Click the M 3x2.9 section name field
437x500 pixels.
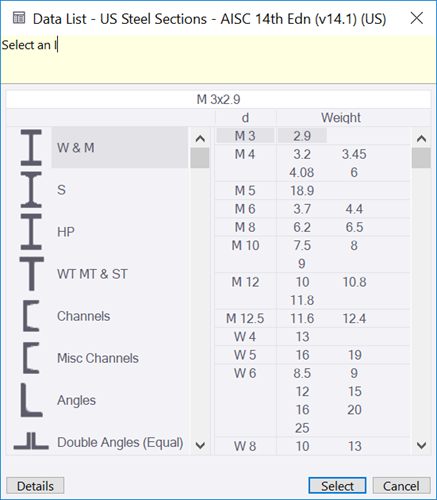[x=218, y=99]
